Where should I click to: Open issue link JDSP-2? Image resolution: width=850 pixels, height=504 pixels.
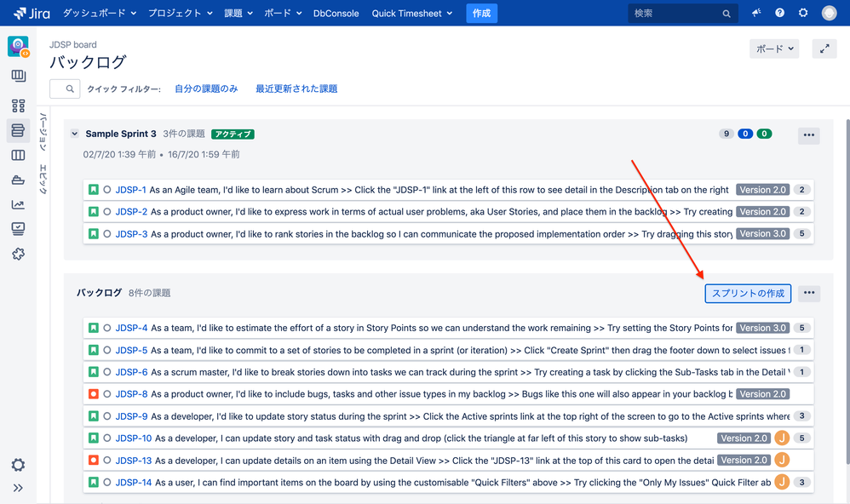(x=131, y=212)
